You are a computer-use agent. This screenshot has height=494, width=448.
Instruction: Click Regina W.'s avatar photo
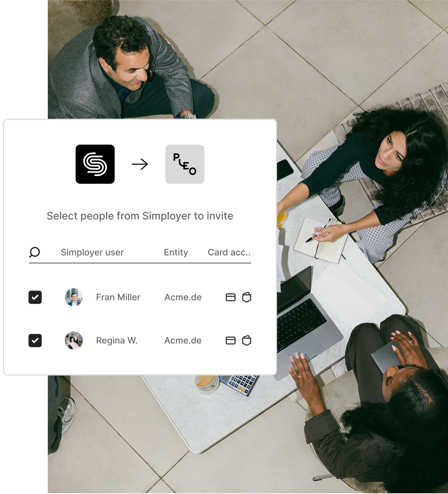coord(74,340)
